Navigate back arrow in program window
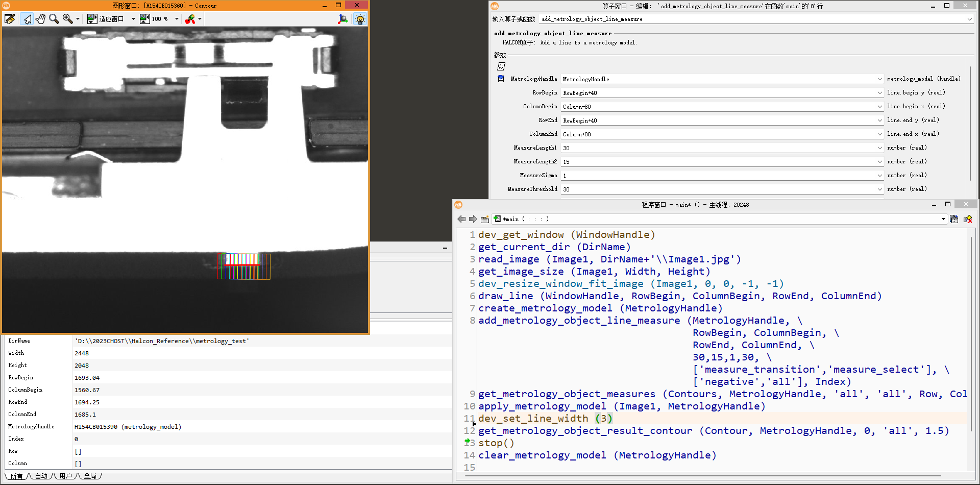The image size is (980, 485). tap(461, 219)
